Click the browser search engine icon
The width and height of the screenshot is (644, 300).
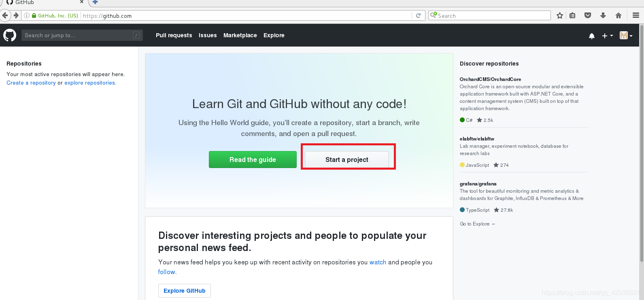point(434,15)
